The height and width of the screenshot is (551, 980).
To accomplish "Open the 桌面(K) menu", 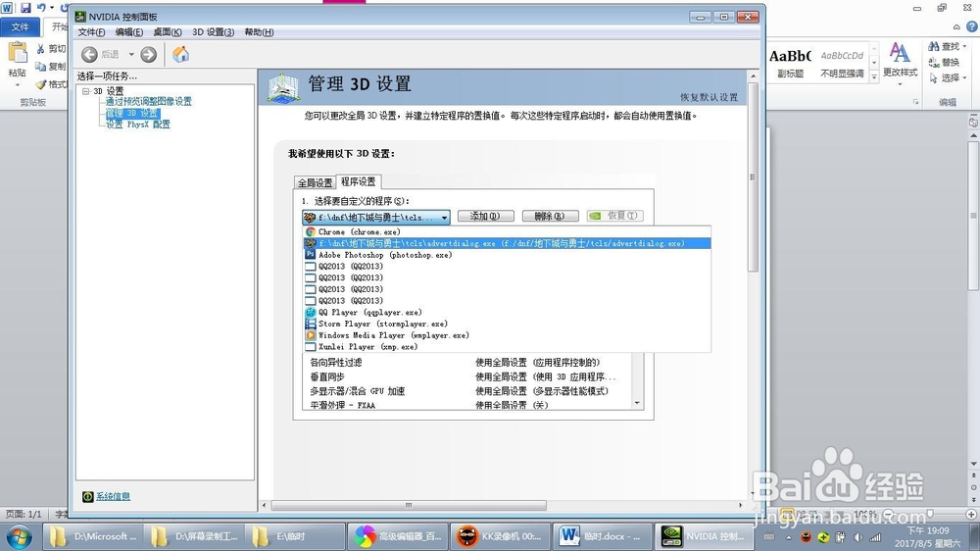I will [x=167, y=32].
